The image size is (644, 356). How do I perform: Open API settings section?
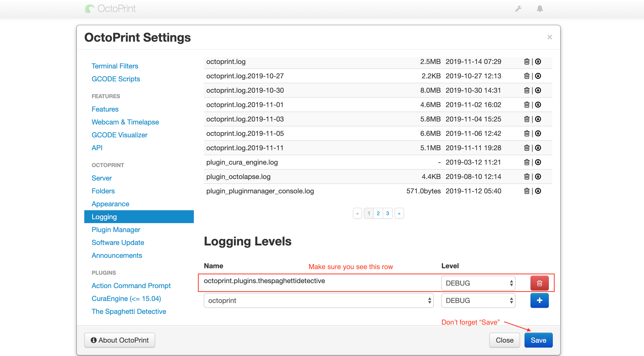point(97,148)
